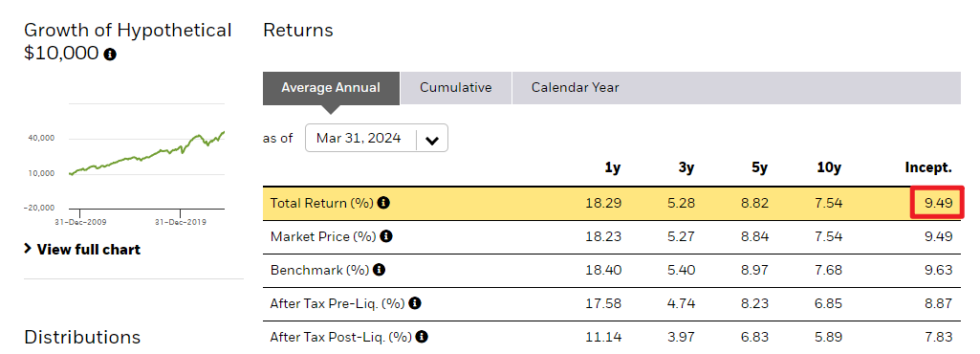
Task: Click the Market Price (%) info icon
Action: coord(386,236)
